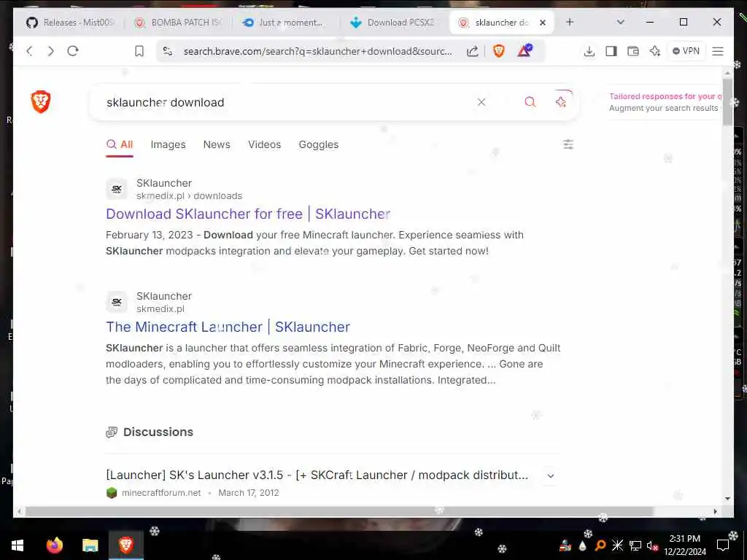747x560 pixels.
Task: Open Brave Shields lion icon
Action: [499, 51]
